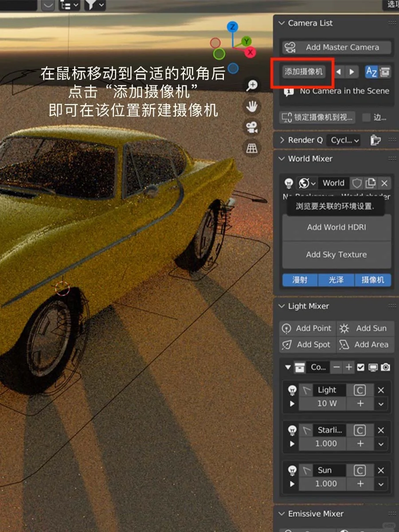Collapse the Camera List panel
This screenshot has width=399, height=532.
pos(281,23)
